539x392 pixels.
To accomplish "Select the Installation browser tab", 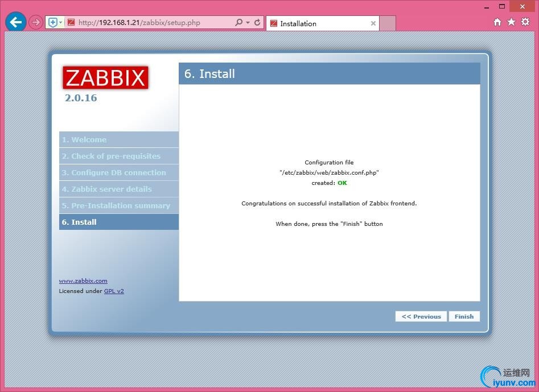I will coord(323,23).
